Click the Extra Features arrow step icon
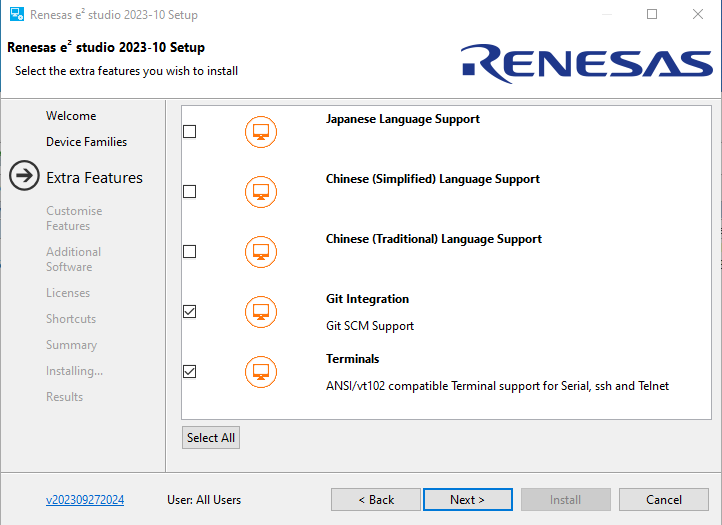This screenshot has height=525, width=722. point(24,178)
